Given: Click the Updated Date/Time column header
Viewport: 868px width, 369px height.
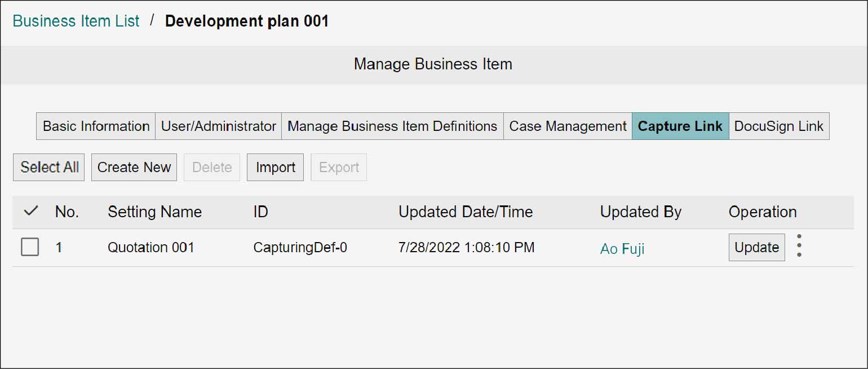Looking at the screenshot, I should 466,212.
